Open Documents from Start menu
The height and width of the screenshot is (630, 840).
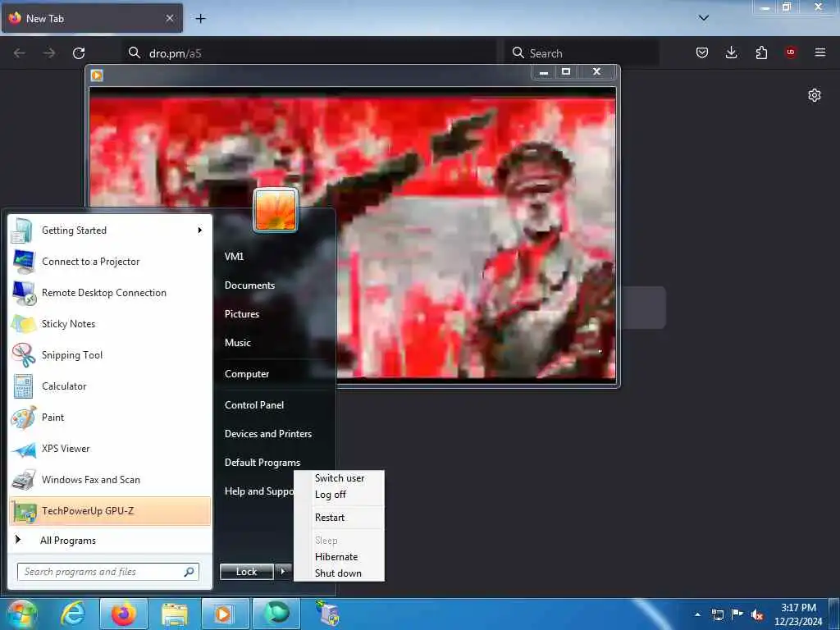click(249, 285)
